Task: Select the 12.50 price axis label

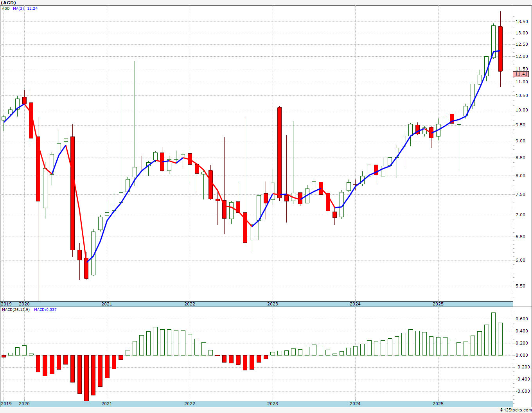Action: (x=521, y=44)
